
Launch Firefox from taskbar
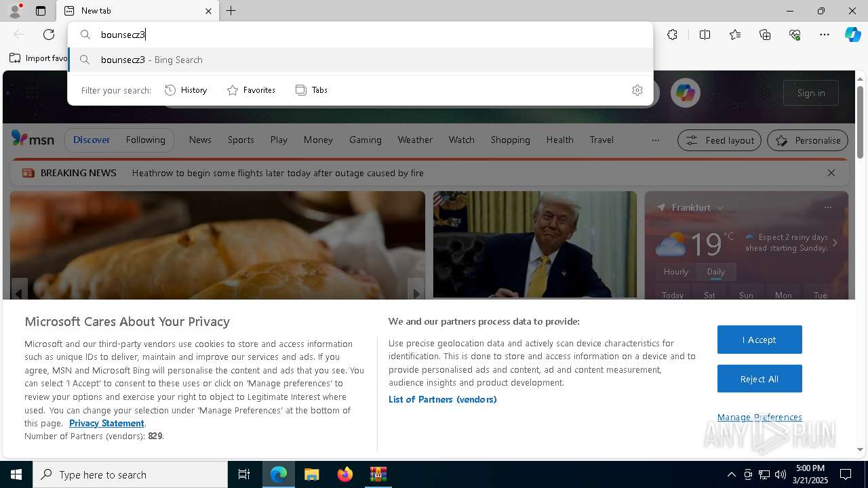[345, 474]
